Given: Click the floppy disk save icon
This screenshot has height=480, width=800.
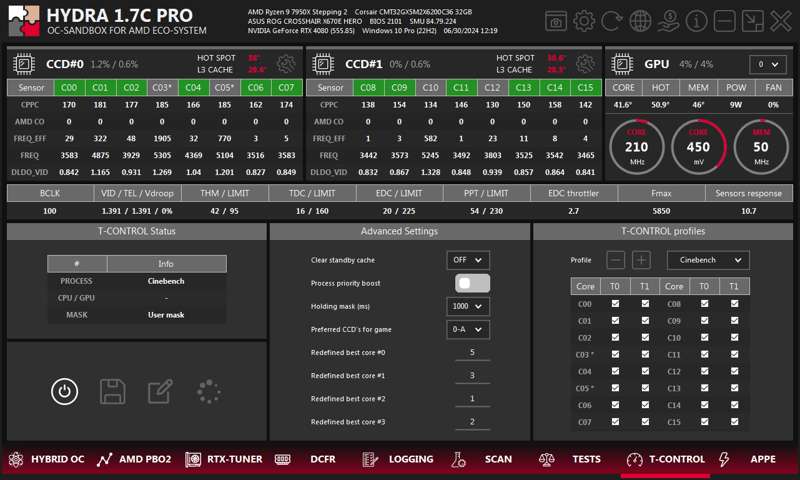Looking at the screenshot, I should click(112, 391).
